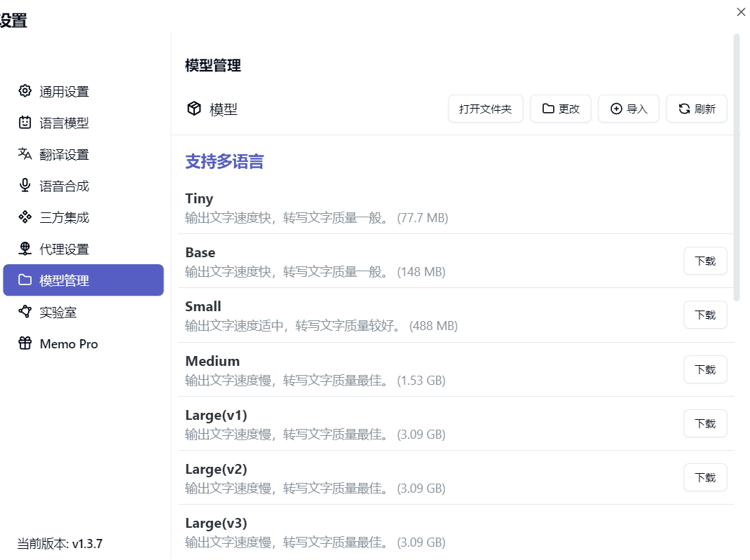750x560 pixels.
Task: Switch to the 语言模型 section
Action: point(83,123)
